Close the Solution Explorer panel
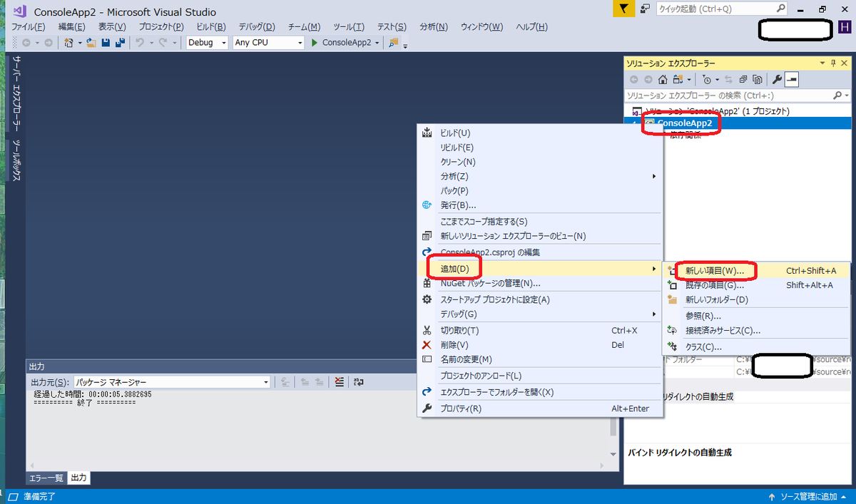This screenshot has height=504, width=856. click(845, 63)
